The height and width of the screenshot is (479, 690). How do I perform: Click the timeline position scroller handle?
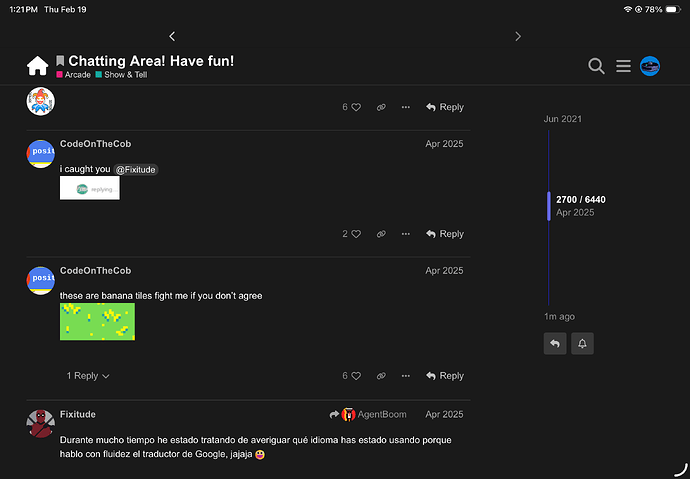coord(549,206)
